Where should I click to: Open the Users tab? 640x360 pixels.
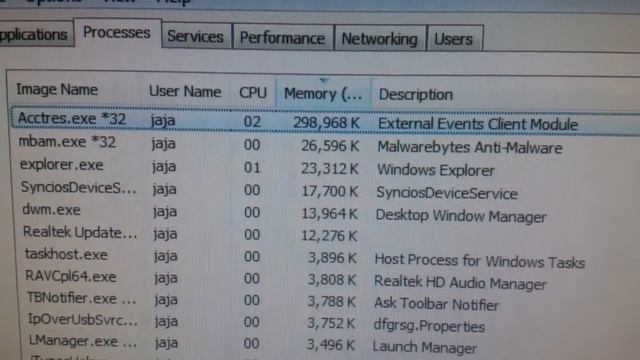click(454, 39)
